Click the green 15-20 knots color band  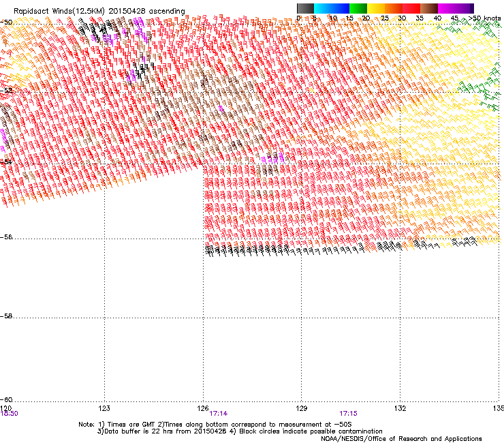pyautogui.click(x=358, y=8)
